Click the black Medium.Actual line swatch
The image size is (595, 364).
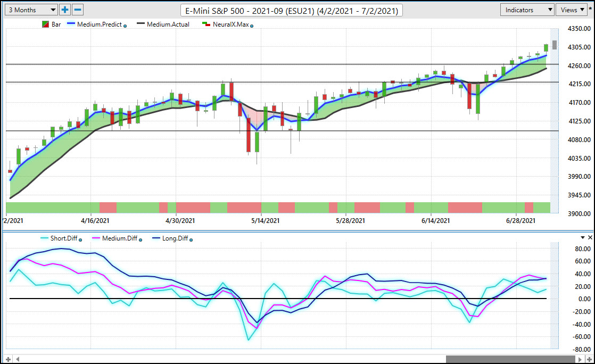[x=141, y=24]
